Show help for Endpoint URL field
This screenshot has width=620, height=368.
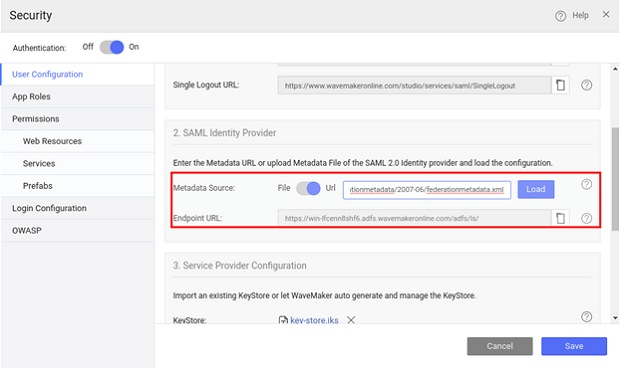[x=586, y=218]
